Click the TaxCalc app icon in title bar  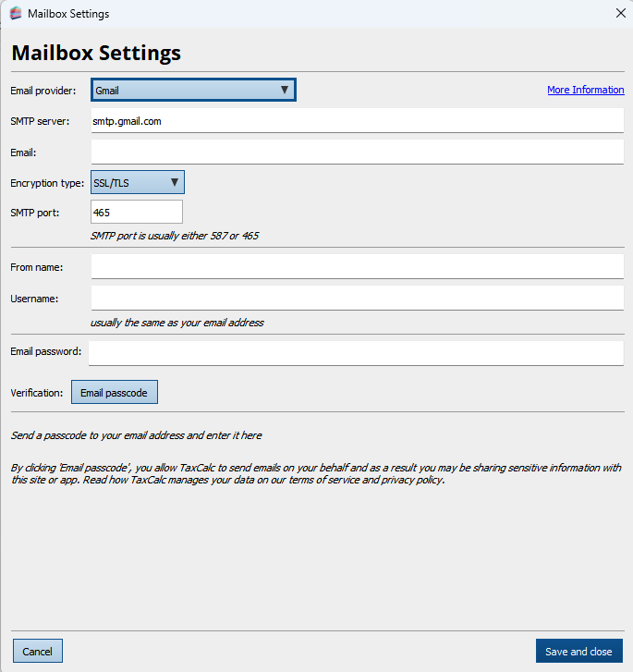pos(15,14)
